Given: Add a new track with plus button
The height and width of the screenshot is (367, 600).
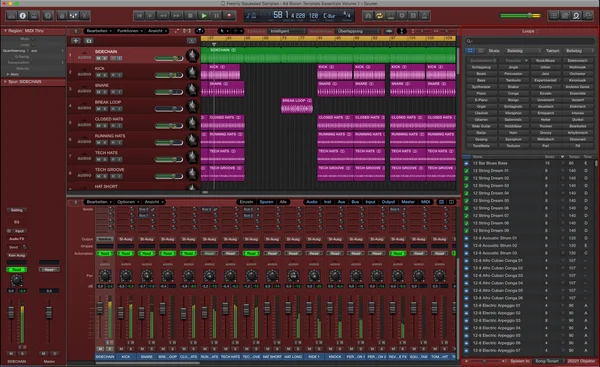Looking at the screenshot, I should 75,41.
